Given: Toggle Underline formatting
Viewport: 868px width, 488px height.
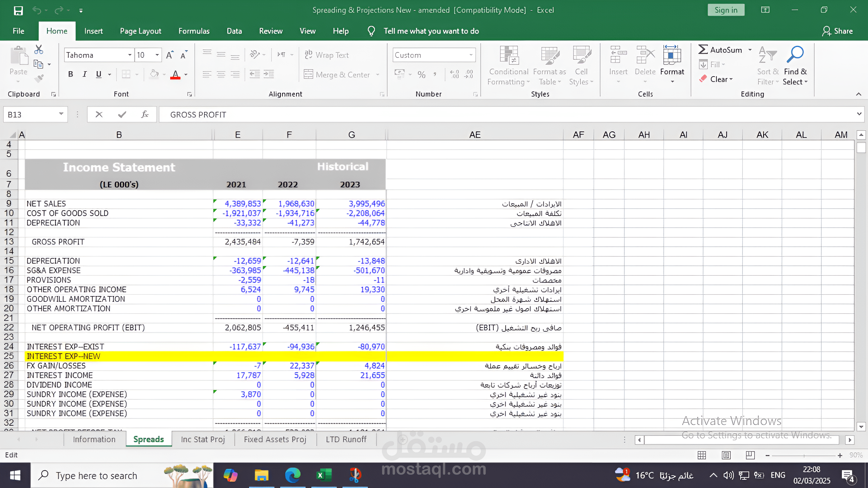Looking at the screenshot, I should point(99,74).
